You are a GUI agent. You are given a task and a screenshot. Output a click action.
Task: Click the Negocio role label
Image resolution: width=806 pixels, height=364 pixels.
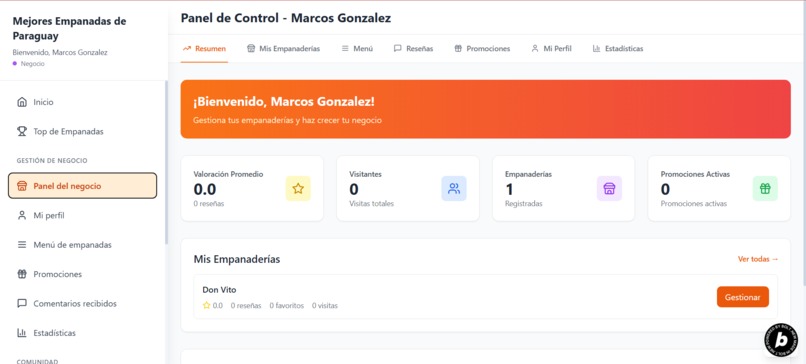32,64
